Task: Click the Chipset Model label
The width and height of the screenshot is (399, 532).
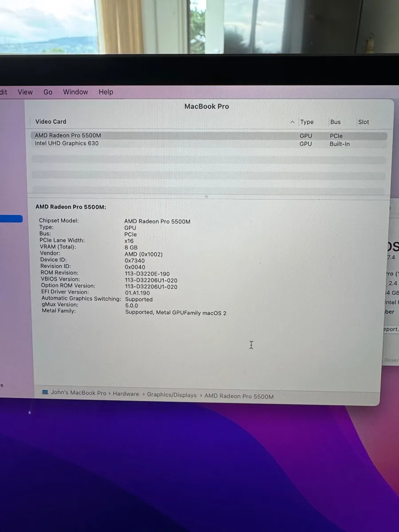Action: tap(59, 220)
